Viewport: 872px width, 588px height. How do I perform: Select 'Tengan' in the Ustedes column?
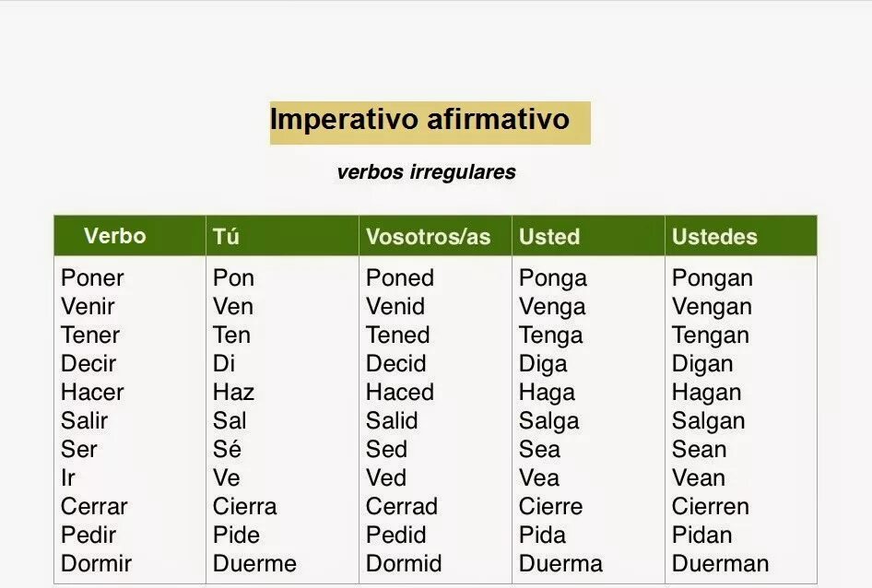[710, 335]
